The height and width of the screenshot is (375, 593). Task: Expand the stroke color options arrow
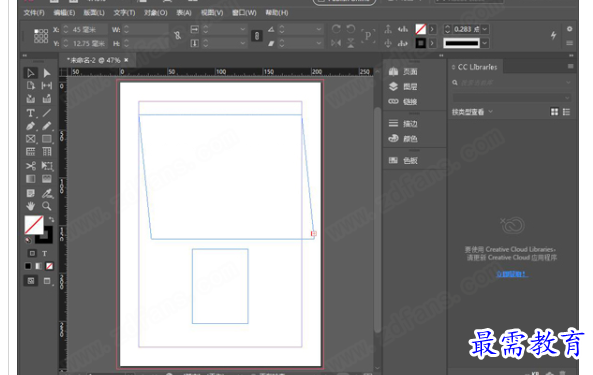coord(432,43)
